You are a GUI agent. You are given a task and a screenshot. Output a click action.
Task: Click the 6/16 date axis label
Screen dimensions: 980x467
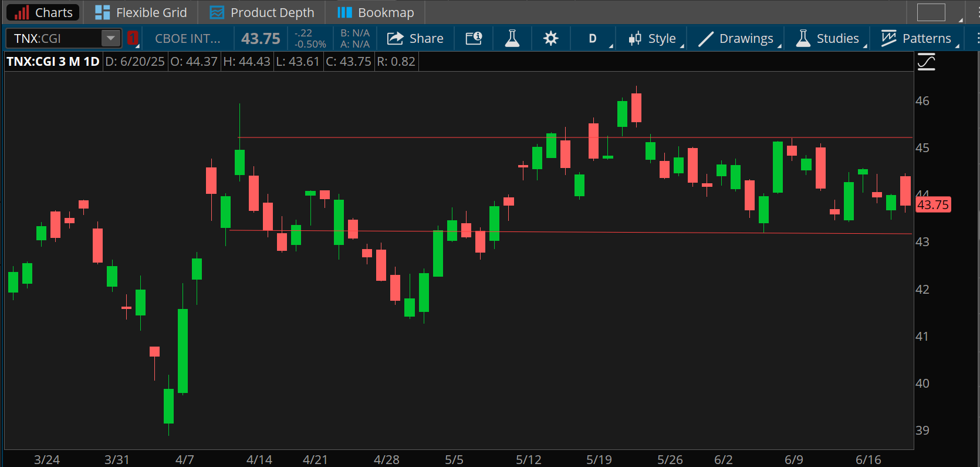(869, 459)
